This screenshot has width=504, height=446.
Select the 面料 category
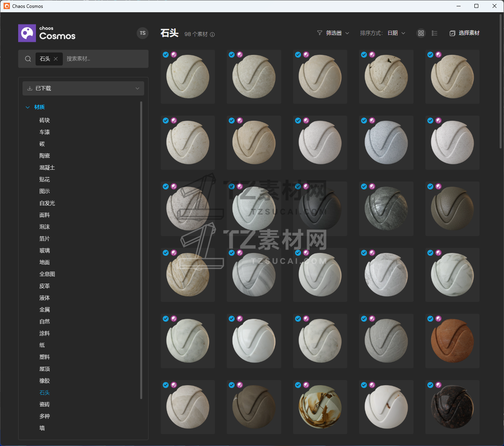(x=45, y=215)
